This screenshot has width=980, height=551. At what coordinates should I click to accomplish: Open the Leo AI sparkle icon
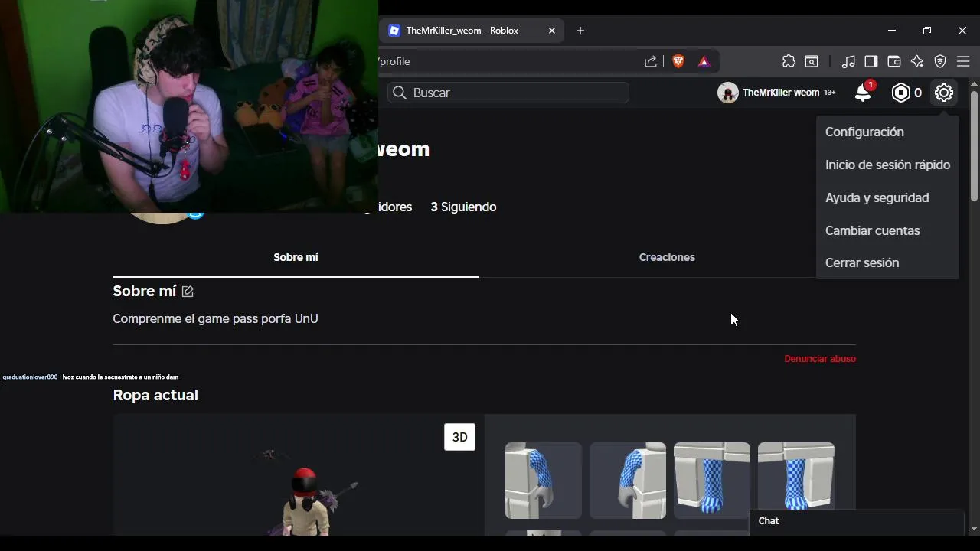[917, 61]
